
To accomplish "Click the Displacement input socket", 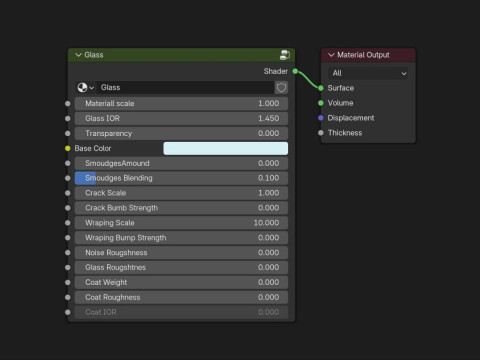I will point(321,118).
